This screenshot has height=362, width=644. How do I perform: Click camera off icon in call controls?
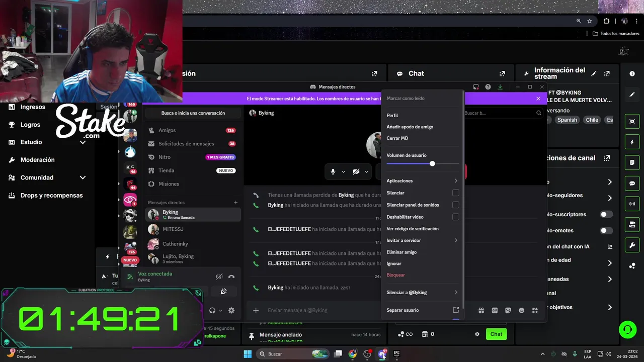point(356,171)
